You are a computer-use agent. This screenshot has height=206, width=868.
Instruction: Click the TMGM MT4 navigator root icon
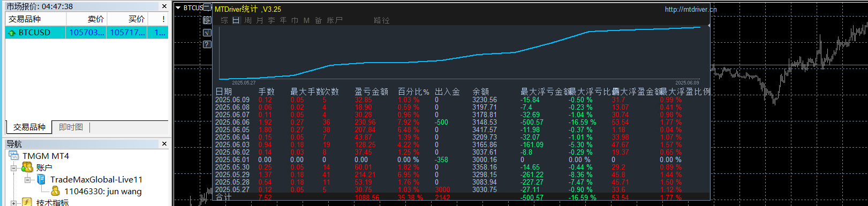click(14, 156)
